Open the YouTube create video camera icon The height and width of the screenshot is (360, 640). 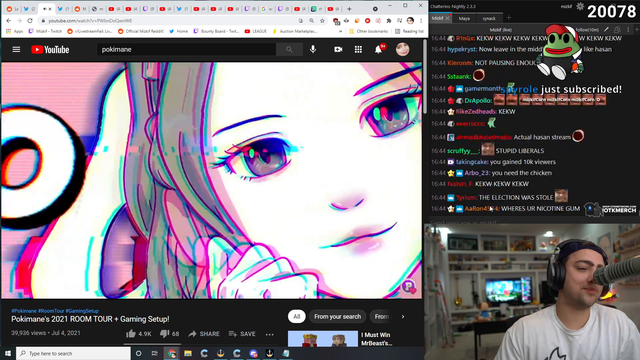click(338, 49)
